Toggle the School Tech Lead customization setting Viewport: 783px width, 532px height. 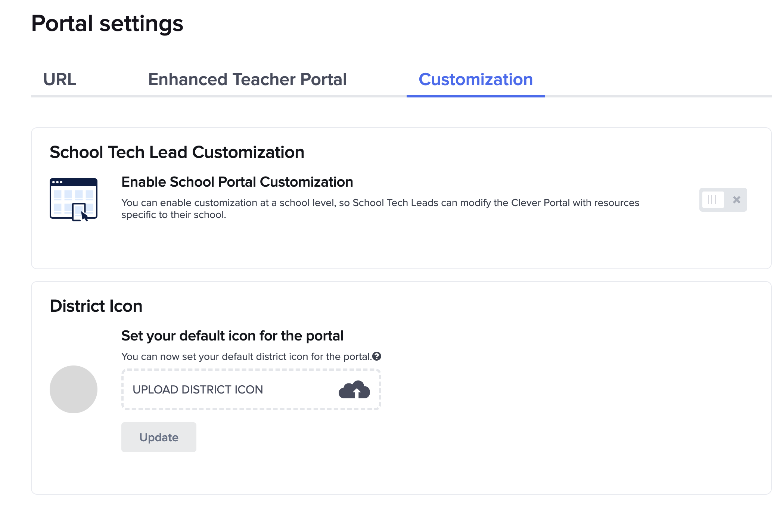tap(723, 200)
